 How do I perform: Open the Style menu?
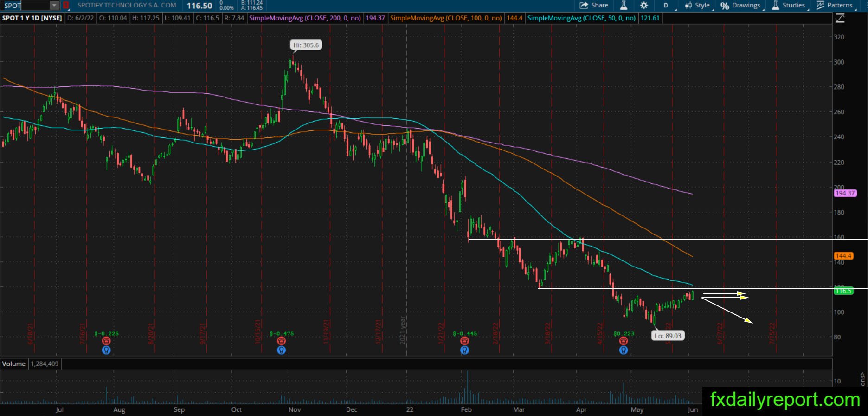(x=699, y=6)
